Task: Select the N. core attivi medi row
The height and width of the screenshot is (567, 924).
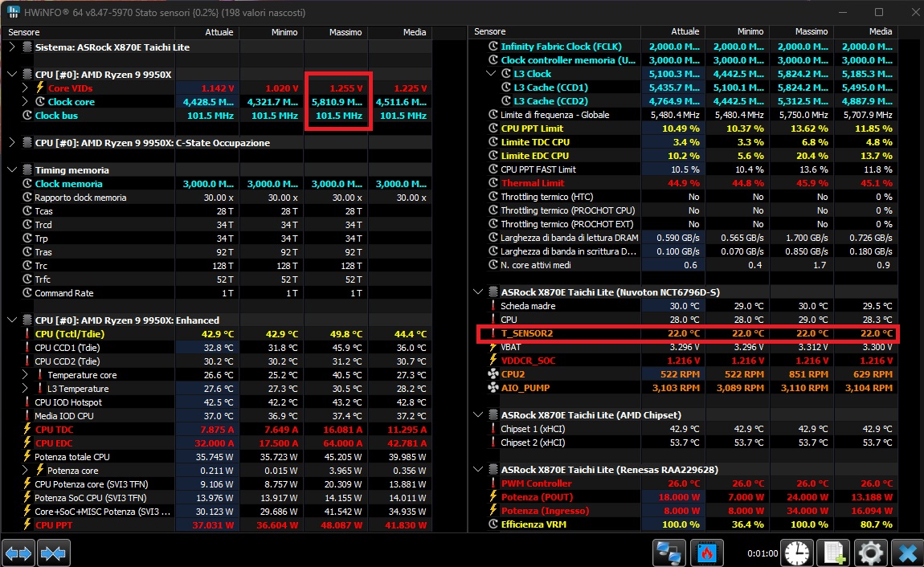Action: (x=684, y=265)
